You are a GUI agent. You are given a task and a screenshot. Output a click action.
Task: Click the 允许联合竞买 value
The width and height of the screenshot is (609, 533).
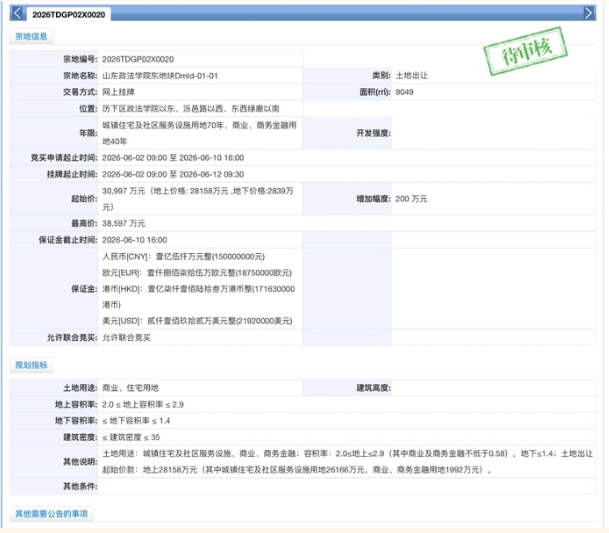click(126, 338)
